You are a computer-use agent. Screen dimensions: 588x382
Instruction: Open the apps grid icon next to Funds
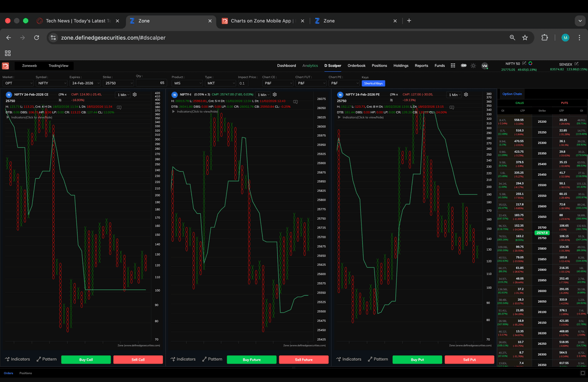tap(453, 65)
